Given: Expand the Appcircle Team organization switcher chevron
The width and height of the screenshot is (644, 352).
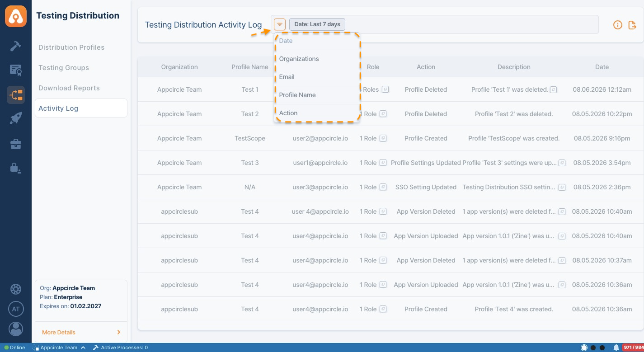Looking at the screenshot, I should 83,347.
